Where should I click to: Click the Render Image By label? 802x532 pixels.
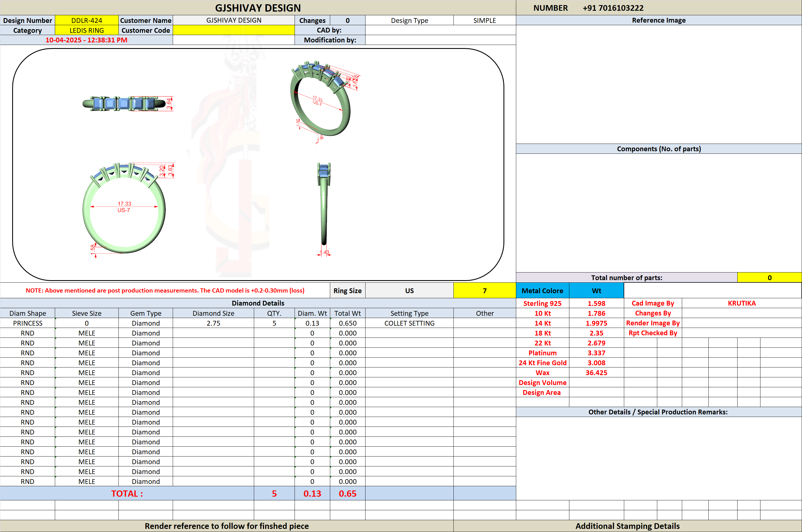click(653, 323)
